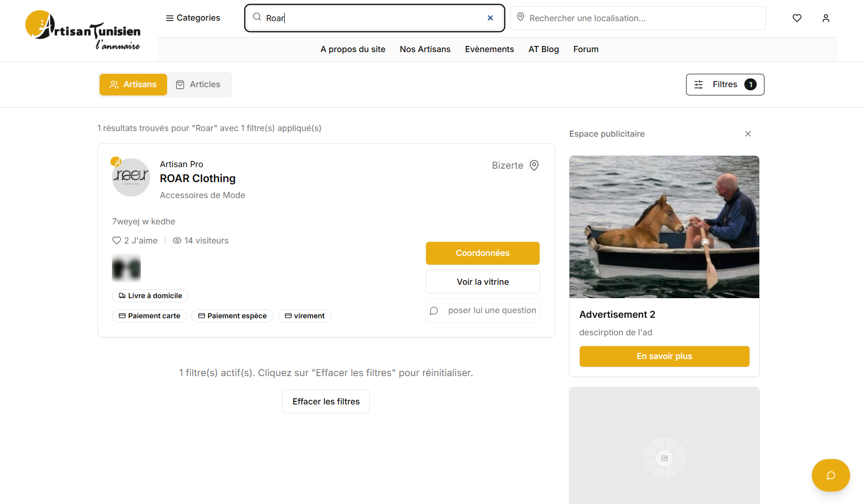Open the Categories hamburger menu
This screenshot has height=504, width=864.
pos(193,18)
